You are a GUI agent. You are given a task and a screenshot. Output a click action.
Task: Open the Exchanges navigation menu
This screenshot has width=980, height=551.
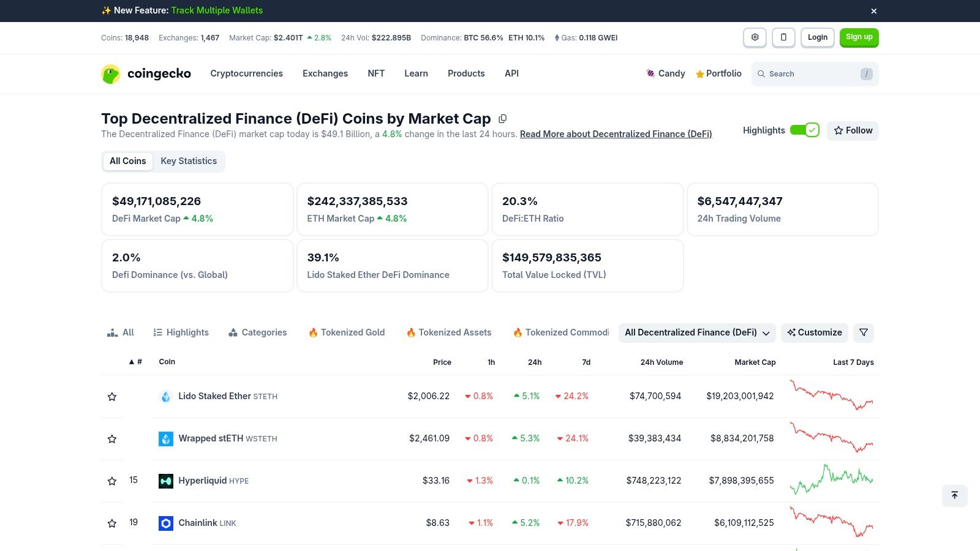click(325, 73)
